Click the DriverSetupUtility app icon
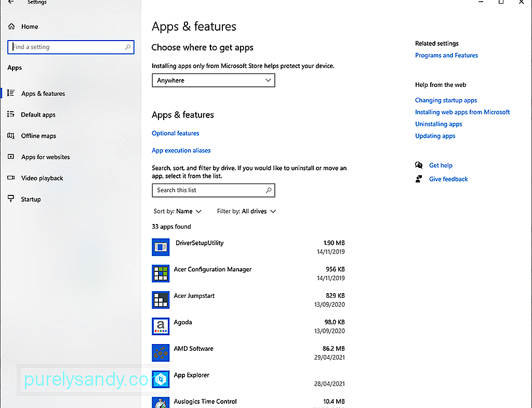 tap(161, 247)
